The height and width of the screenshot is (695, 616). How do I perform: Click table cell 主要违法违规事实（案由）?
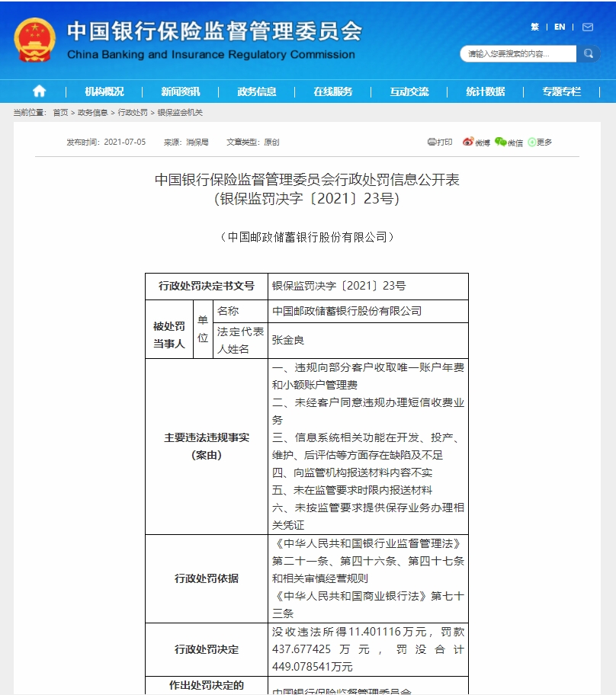[207, 447]
